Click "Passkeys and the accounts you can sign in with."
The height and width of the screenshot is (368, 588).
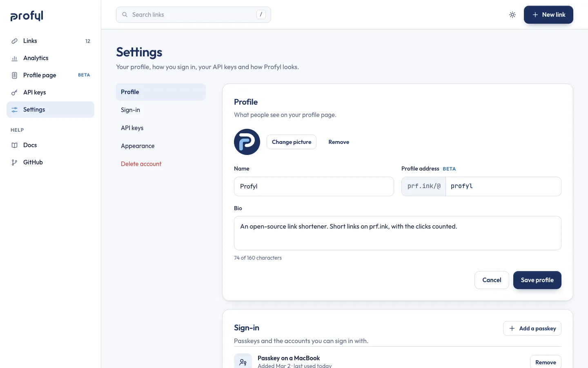301,341
